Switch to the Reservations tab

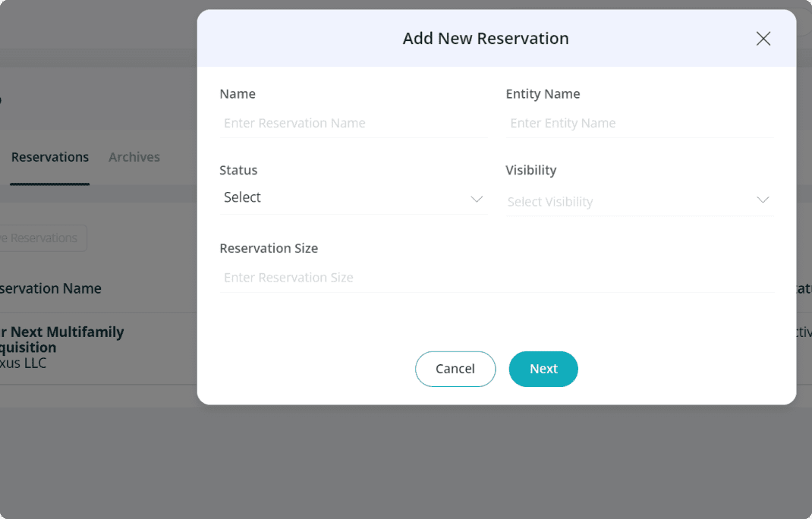click(x=50, y=157)
